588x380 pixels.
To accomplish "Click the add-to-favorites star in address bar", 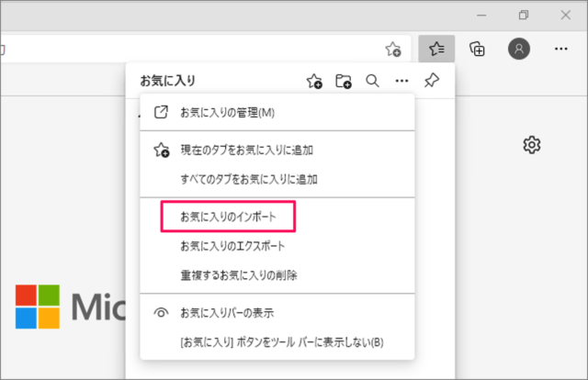I will (x=393, y=49).
